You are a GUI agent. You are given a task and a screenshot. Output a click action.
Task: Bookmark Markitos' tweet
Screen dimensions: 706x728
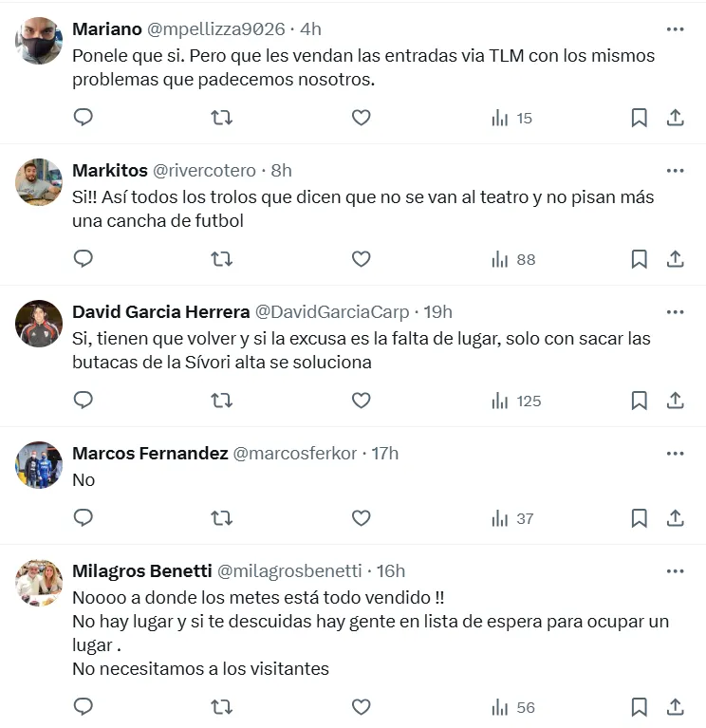[x=640, y=259]
